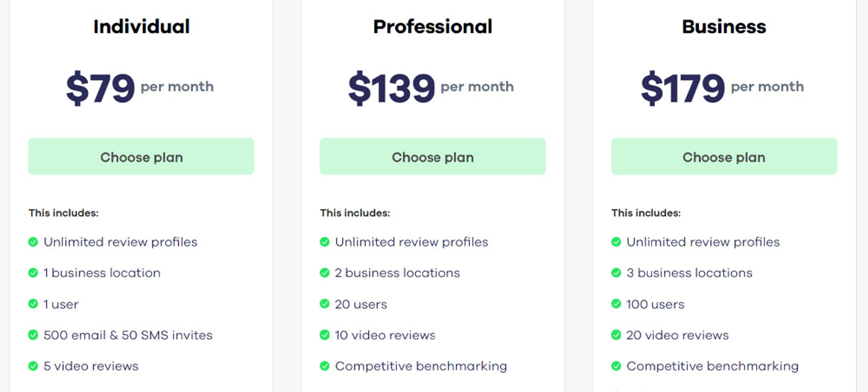868x392 pixels.
Task: Select the Individual plan heading
Action: pos(141,26)
